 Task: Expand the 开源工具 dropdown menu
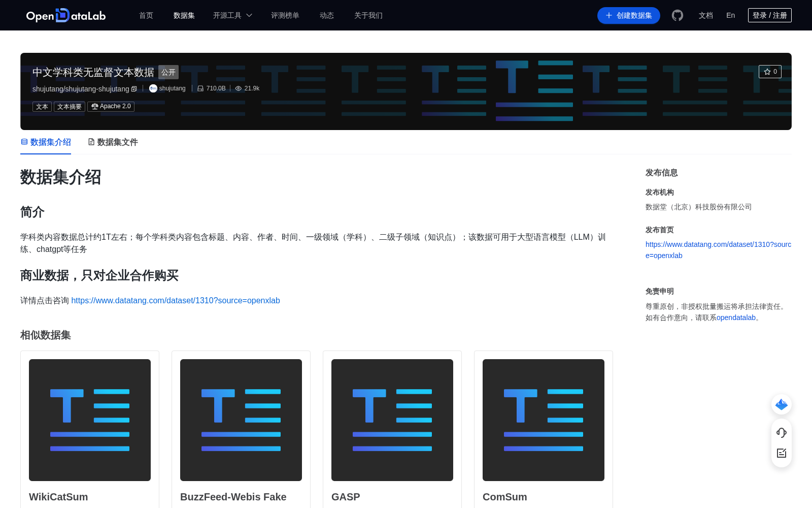(x=232, y=15)
